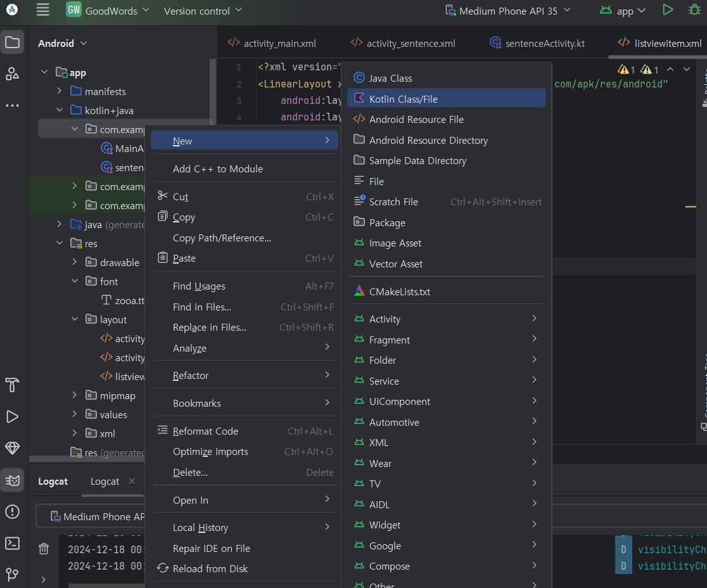The image size is (707, 588).
Task: Jump to previous highlighted error arrow
Action: click(670, 70)
